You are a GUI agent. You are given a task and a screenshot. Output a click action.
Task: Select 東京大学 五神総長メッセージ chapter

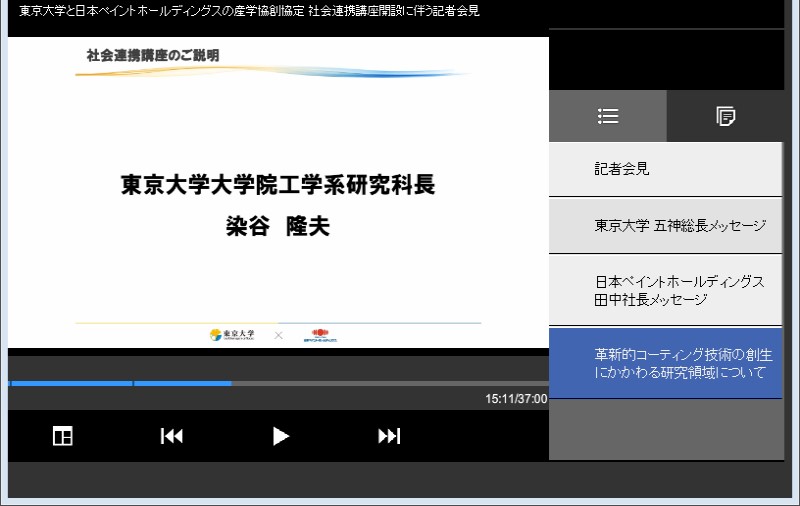665,225
